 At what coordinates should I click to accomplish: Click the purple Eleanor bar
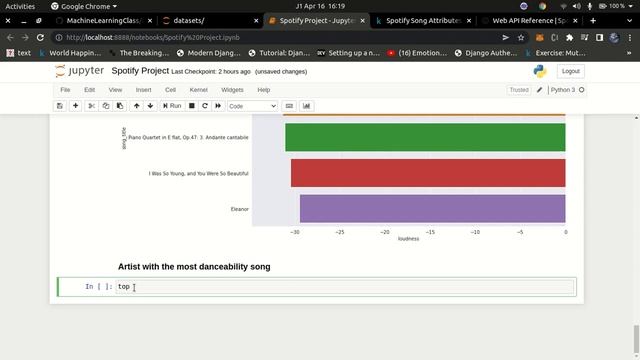[x=432, y=209]
